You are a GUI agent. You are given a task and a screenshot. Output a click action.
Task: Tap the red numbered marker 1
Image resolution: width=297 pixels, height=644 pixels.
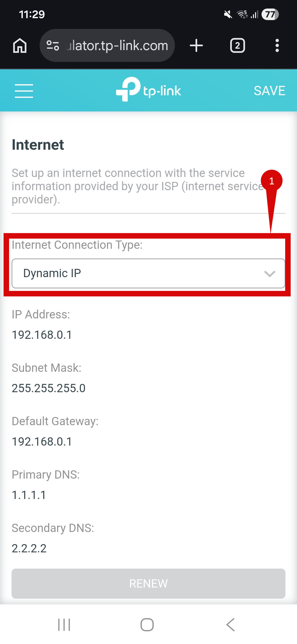tap(272, 181)
